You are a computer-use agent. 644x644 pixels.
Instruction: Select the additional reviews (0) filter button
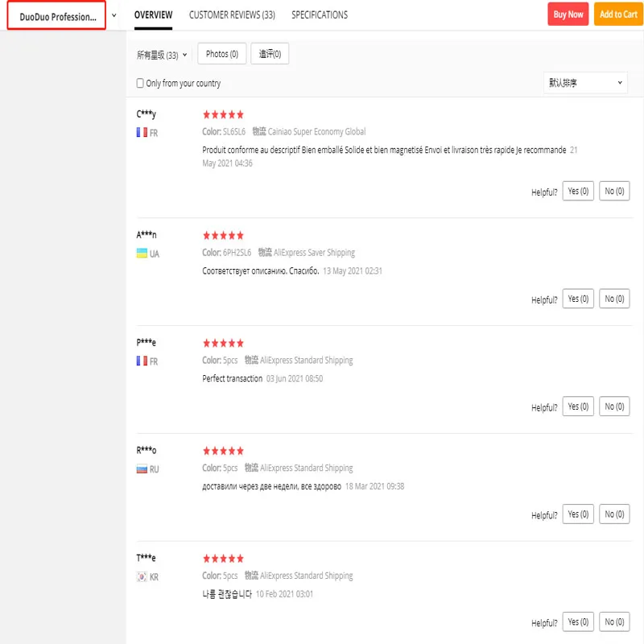pos(270,54)
